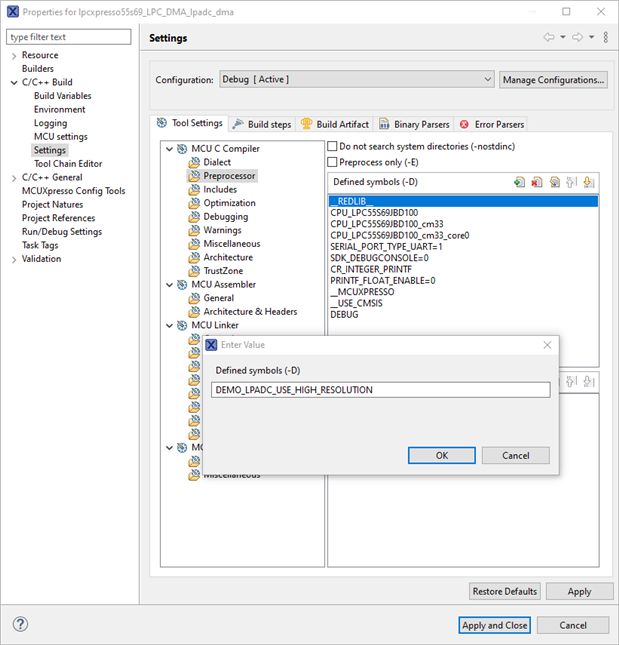Click the type filter text field
This screenshot has height=645, width=619.
69,37
